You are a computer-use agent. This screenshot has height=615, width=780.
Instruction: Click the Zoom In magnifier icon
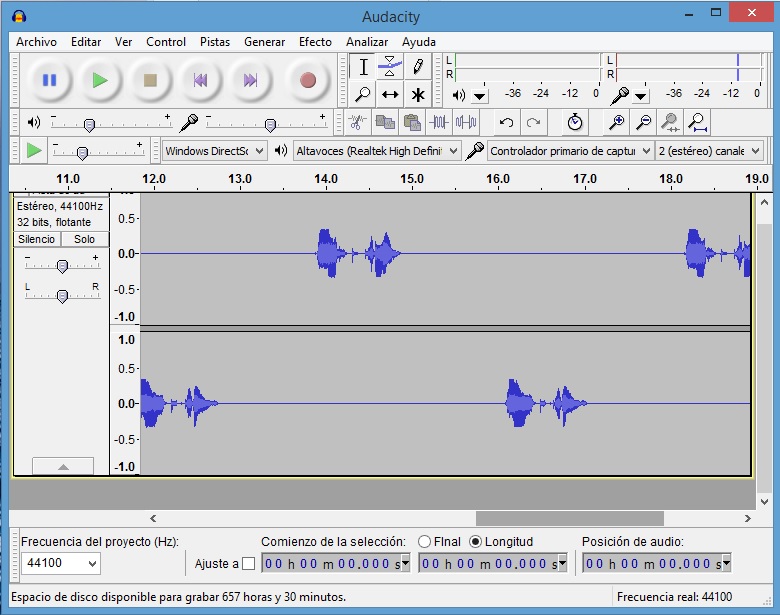(616, 122)
